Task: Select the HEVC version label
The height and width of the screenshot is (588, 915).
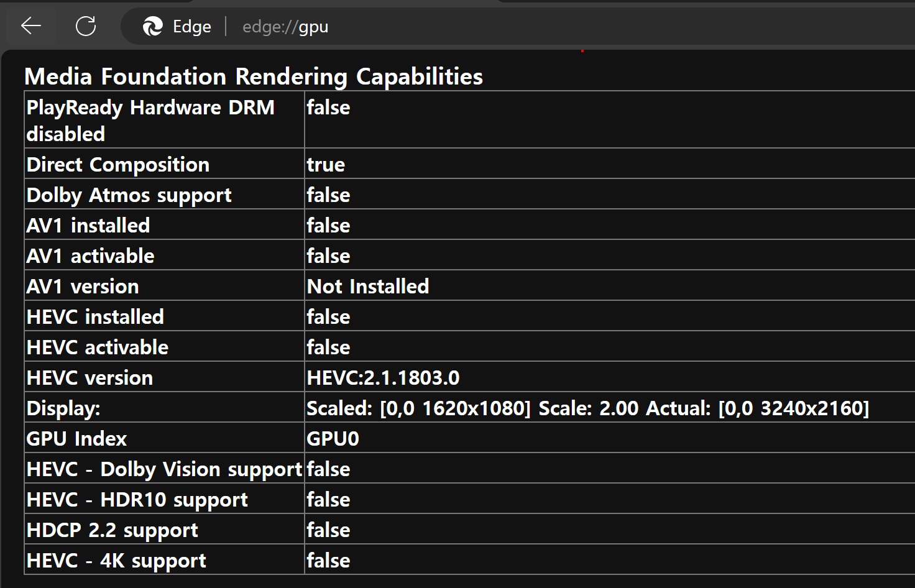Action: [x=90, y=378]
